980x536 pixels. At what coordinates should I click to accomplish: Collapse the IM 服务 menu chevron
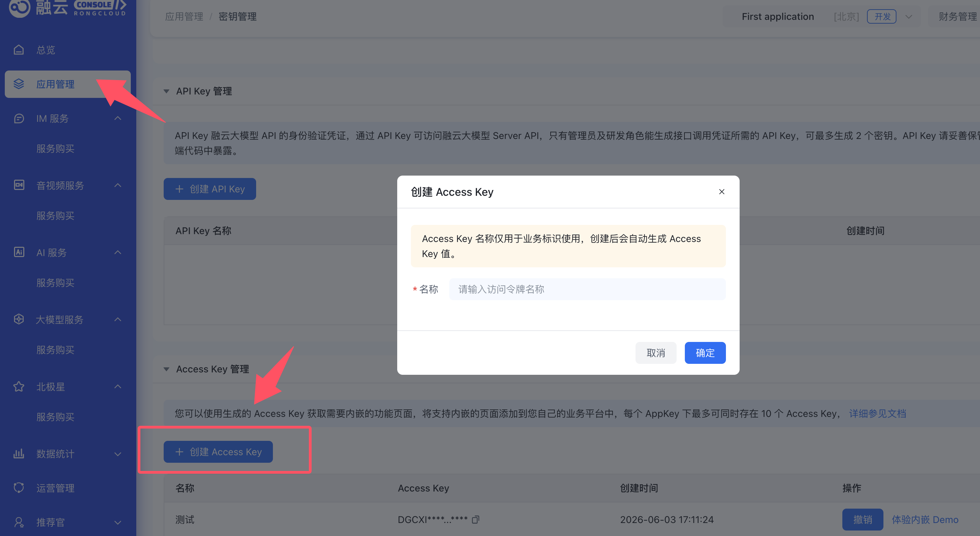[x=118, y=119]
